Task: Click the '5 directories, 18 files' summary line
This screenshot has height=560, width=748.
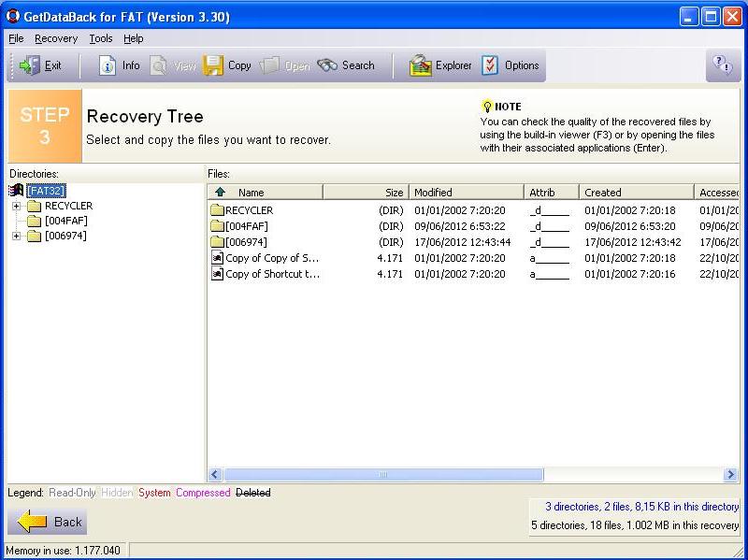Action: point(635,525)
